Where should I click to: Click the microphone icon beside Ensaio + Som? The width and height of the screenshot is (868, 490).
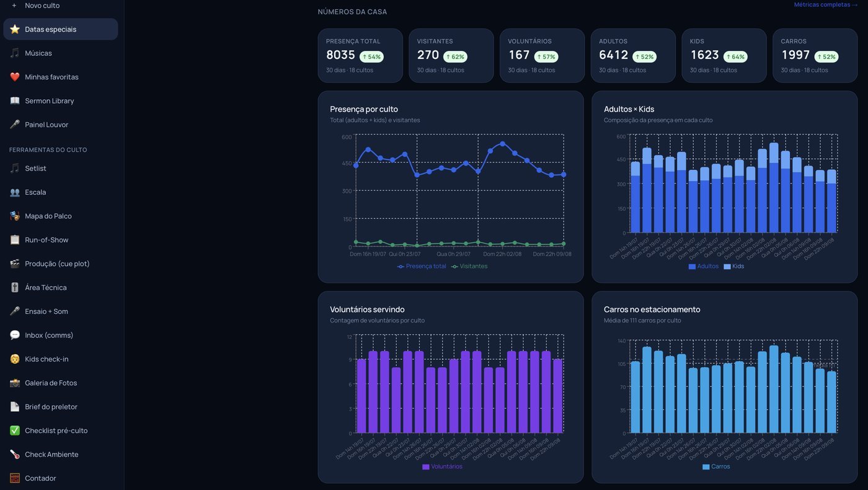coord(15,311)
